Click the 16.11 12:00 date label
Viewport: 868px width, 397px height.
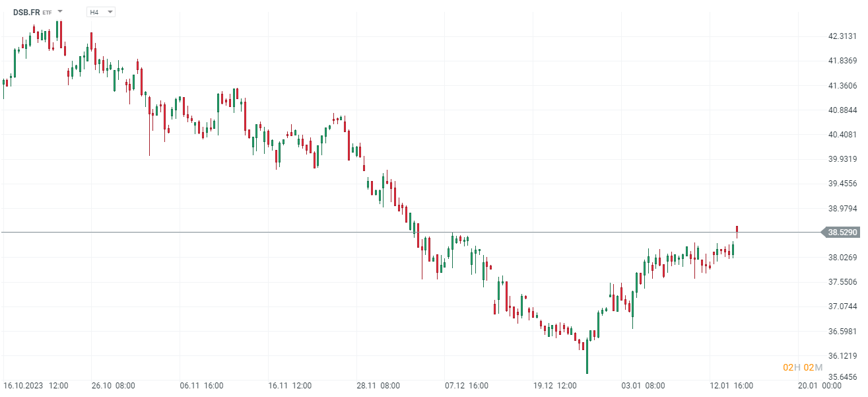pos(290,385)
